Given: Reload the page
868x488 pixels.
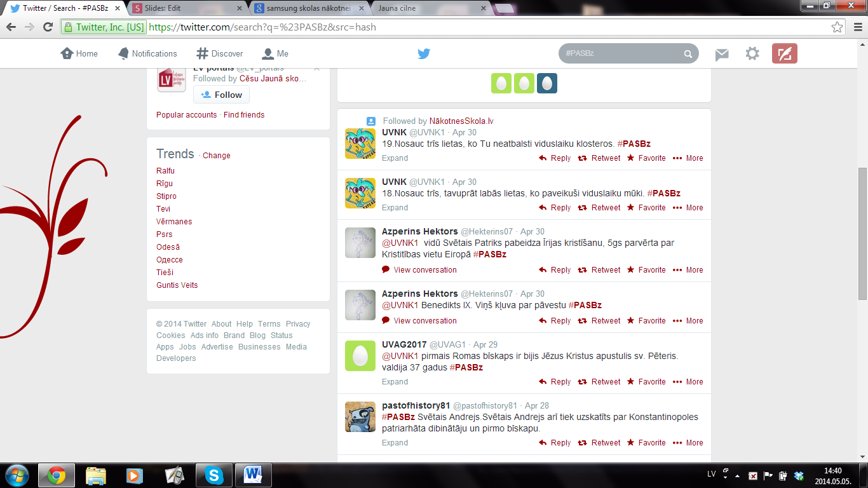Looking at the screenshot, I should coord(48,27).
